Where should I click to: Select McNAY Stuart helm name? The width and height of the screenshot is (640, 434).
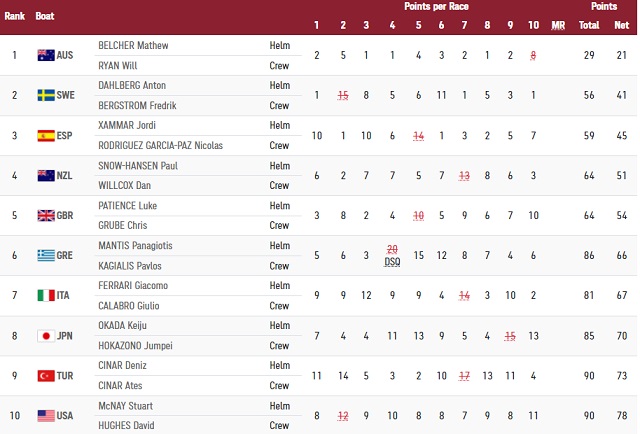click(126, 405)
